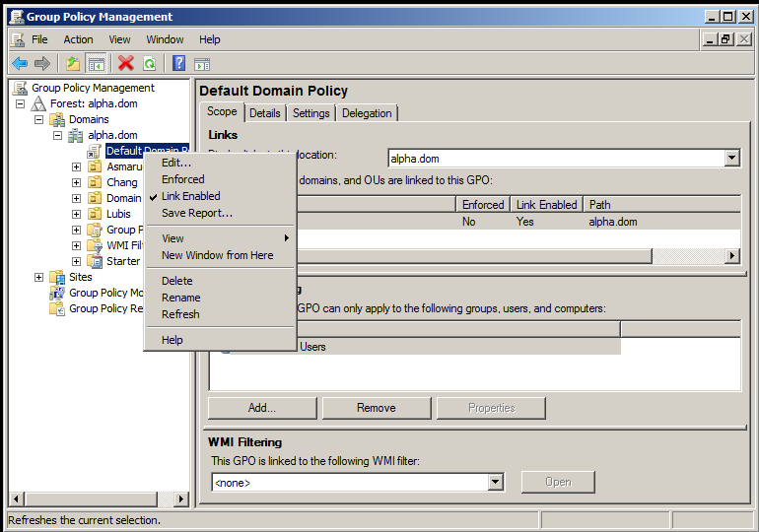This screenshot has width=759, height=532.
Task: Click the Default Domain Policy GPO link icon
Action: [x=94, y=152]
